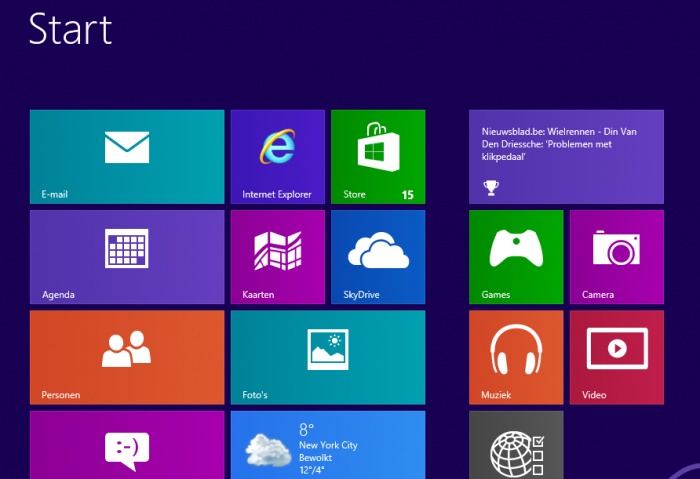Open the Games tile
700x479 pixels.
[x=516, y=257]
